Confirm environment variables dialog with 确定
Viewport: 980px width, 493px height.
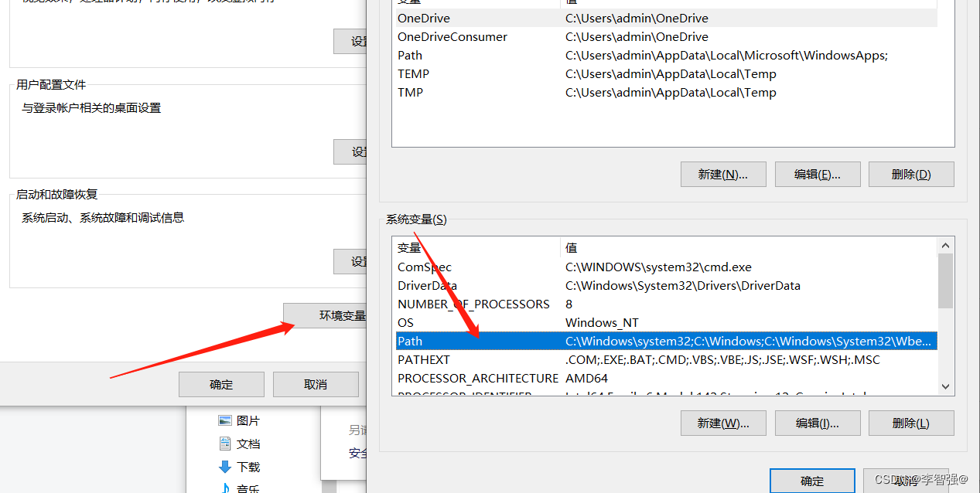[x=812, y=481]
